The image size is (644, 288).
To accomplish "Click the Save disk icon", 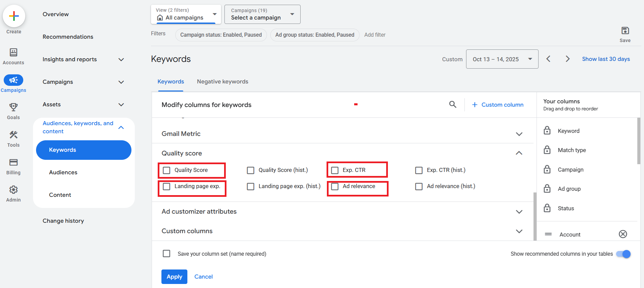I will [625, 31].
